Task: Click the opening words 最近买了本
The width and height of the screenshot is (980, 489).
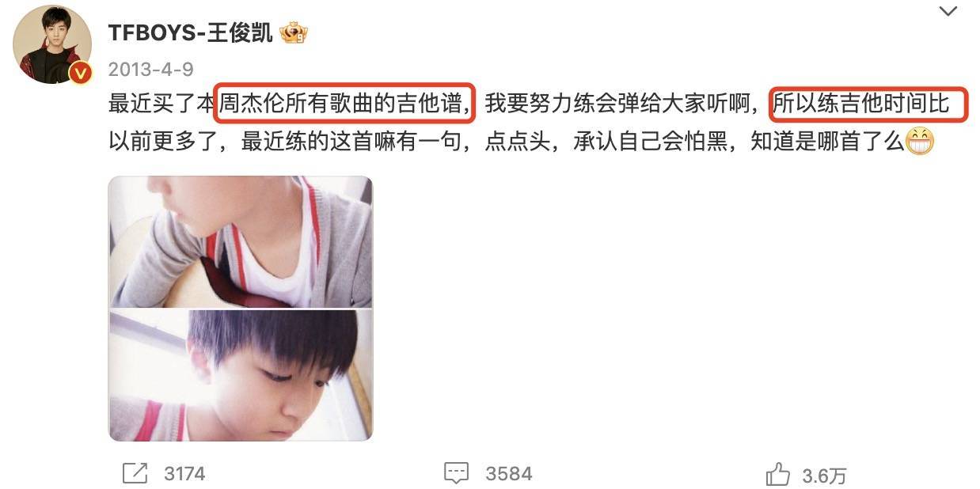Action: coord(161,104)
